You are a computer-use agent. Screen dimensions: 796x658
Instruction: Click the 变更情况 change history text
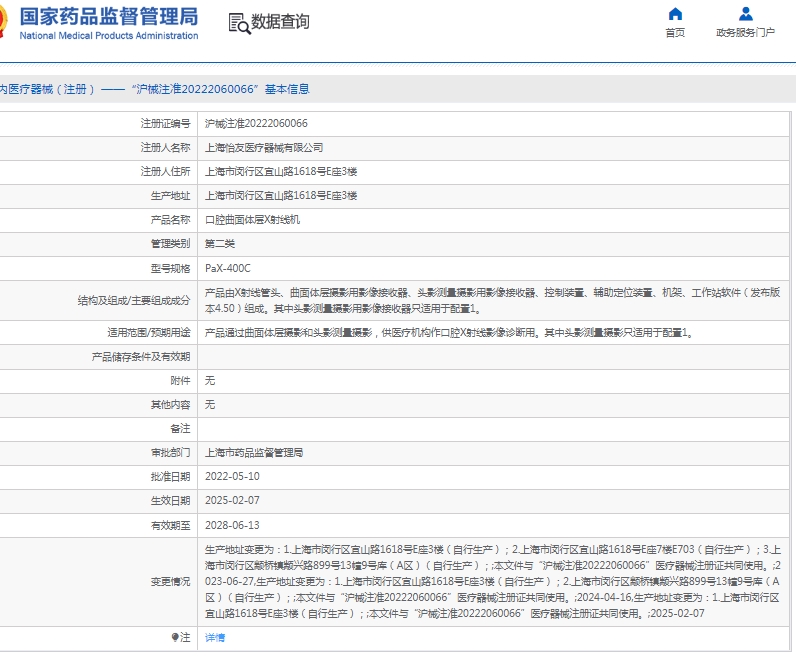tap(493, 581)
